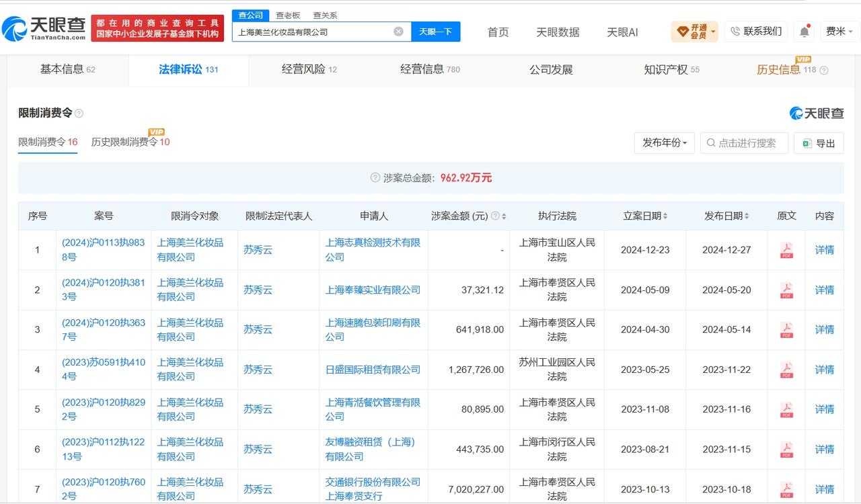Open 上海美兰化妆品有限公司 link in row 2
Viewport: 861px width, 504px height.
tap(190, 290)
